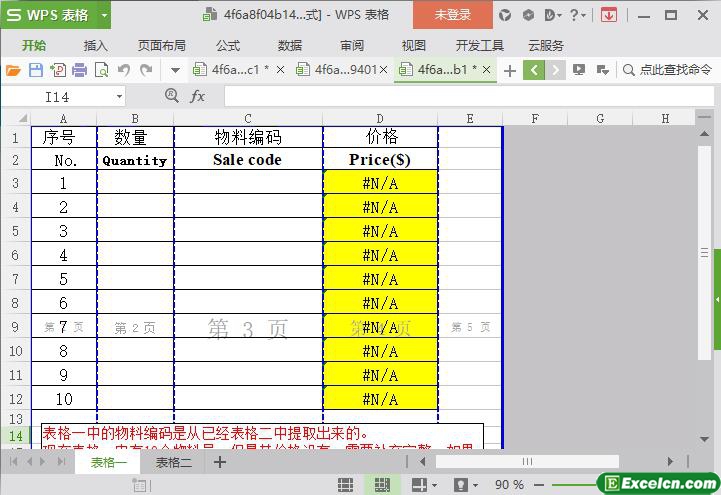Viewport: 721px width, 495px height.
Task: Click the 点此查找命令 search box
Action: 668,70
